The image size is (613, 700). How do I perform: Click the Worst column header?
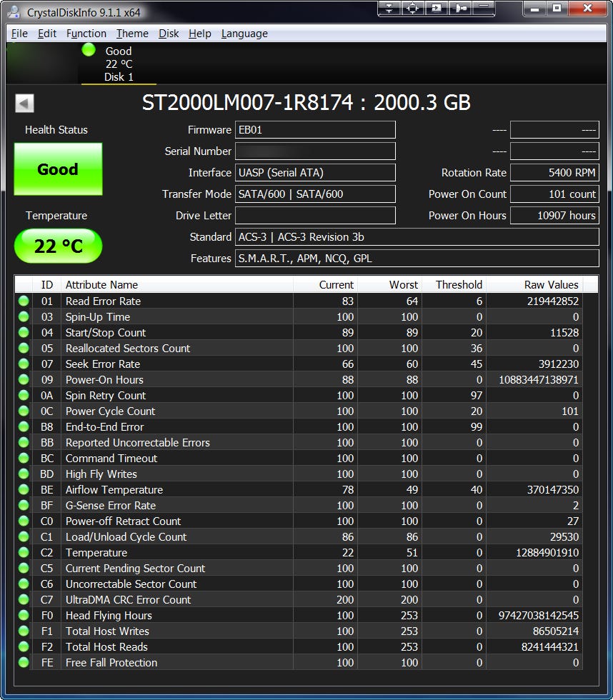pos(389,285)
